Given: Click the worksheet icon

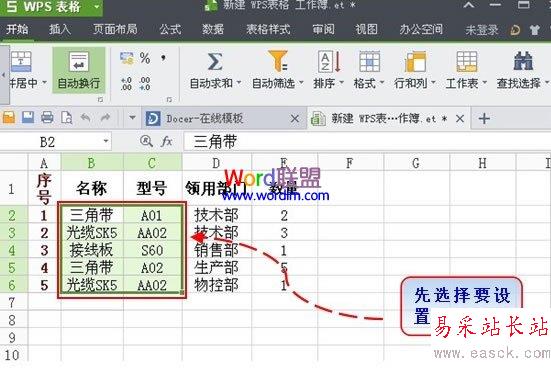Looking at the screenshot, I should (x=467, y=62).
